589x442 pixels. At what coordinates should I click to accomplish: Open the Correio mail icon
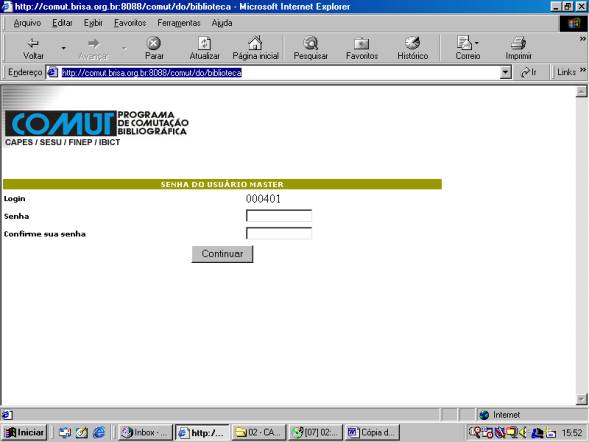[x=465, y=43]
